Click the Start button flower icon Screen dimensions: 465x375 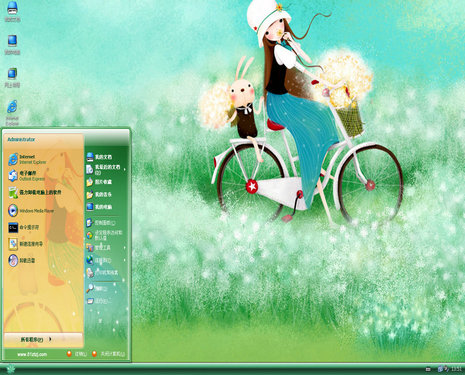coord(11,369)
